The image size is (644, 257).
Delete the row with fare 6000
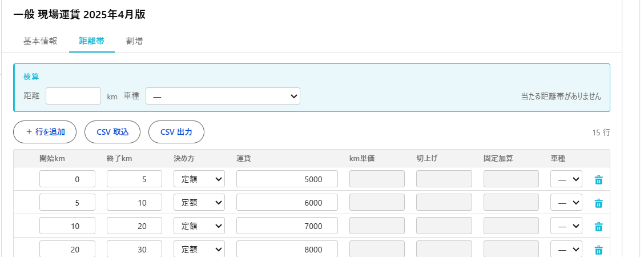(x=598, y=203)
